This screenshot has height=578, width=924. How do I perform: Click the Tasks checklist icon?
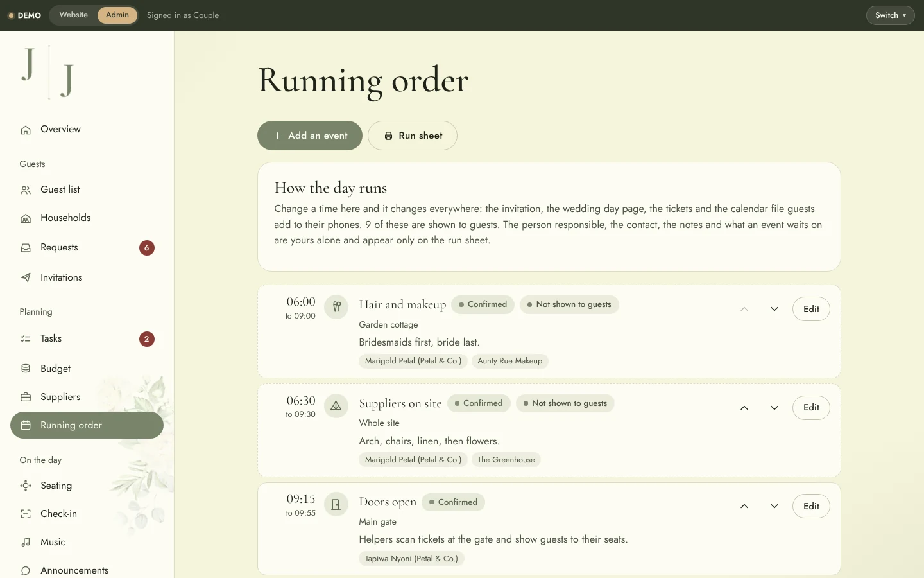[26, 338]
